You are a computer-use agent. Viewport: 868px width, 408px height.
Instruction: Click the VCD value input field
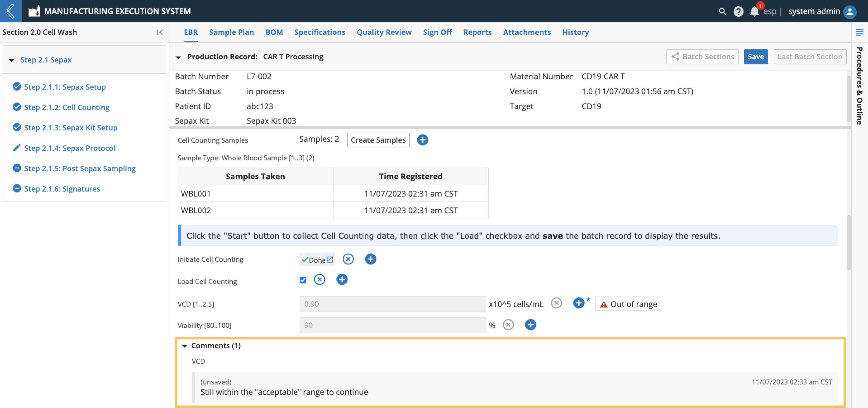coord(392,304)
